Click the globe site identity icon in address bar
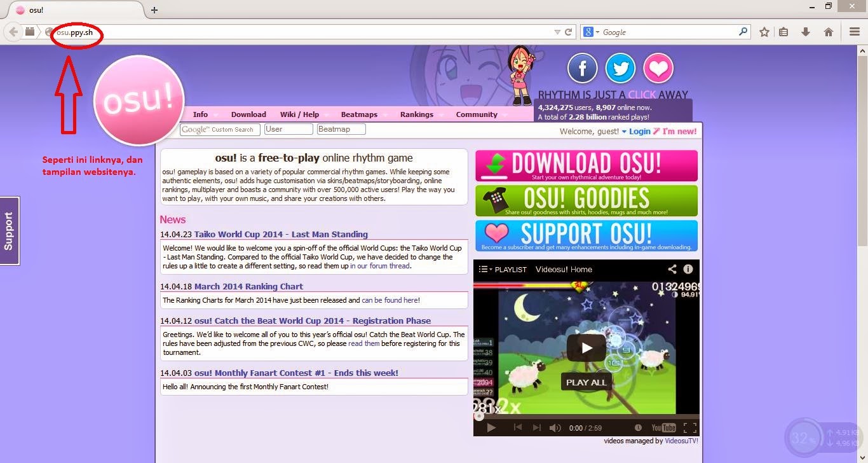 coord(49,32)
